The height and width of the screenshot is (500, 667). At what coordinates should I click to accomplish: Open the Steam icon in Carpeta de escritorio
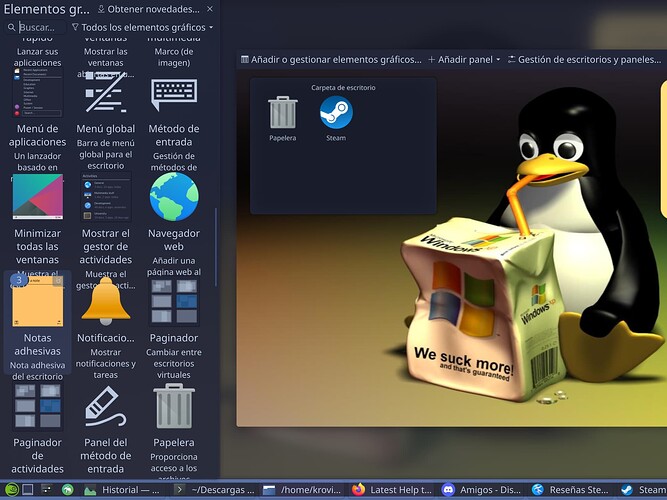point(336,112)
